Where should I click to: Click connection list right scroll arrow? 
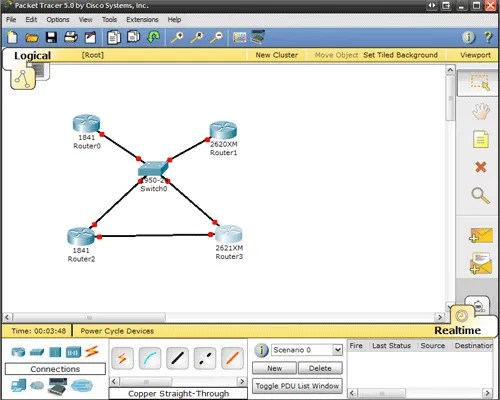tap(242, 381)
